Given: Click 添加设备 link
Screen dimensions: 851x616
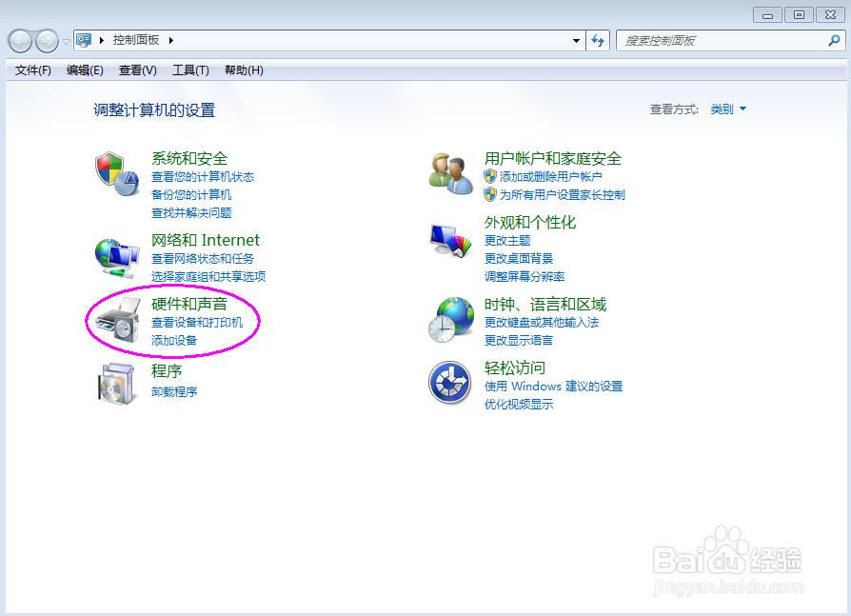Looking at the screenshot, I should 173,340.
